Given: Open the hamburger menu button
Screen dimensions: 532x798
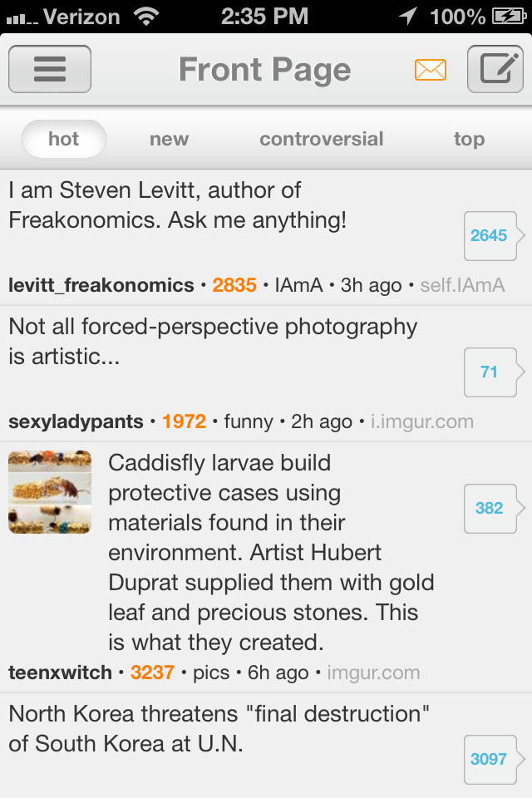Looking at the screenshot, I should (x=50, y=69).
